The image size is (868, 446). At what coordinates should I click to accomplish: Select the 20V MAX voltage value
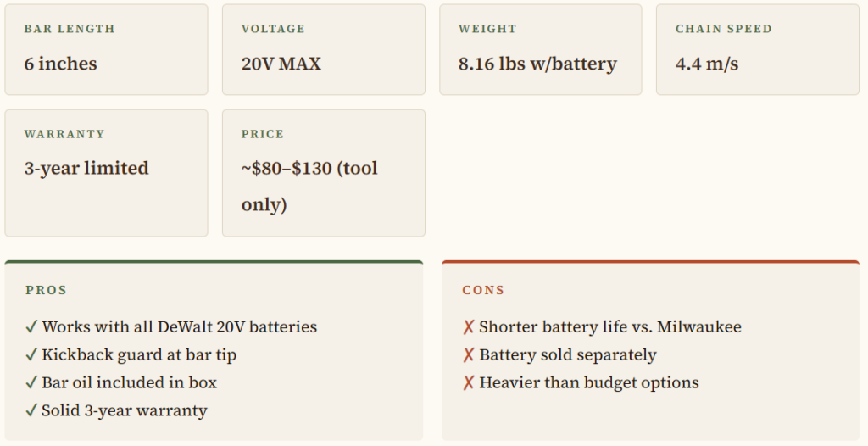[281, 64]
